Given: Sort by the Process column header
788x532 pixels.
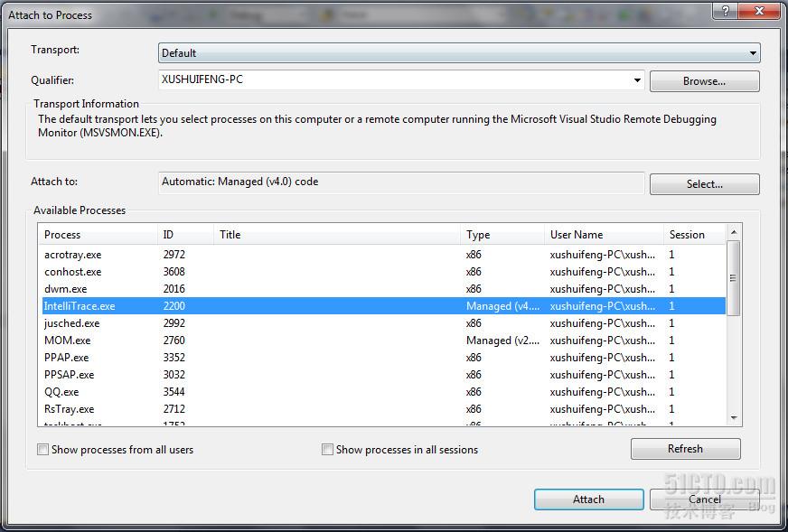Looking at the screenshot, I should coord(98,235).
